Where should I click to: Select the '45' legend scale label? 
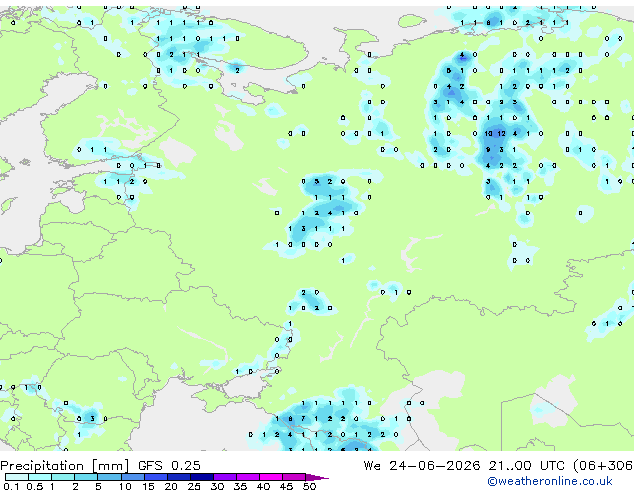pyautogui.click(x=286, y=486)
